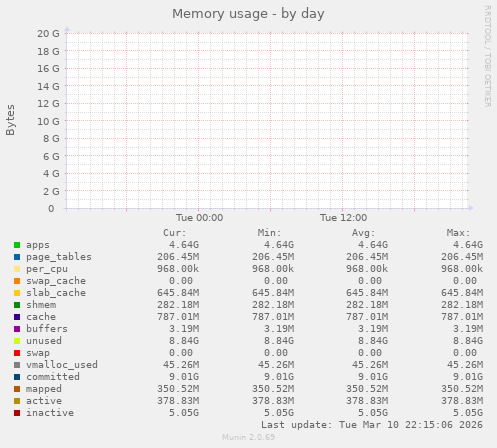This screenshot has width=497, height=448.
Task: Click the slab_cache Max value 645.84M
Action: pos(462,293)
